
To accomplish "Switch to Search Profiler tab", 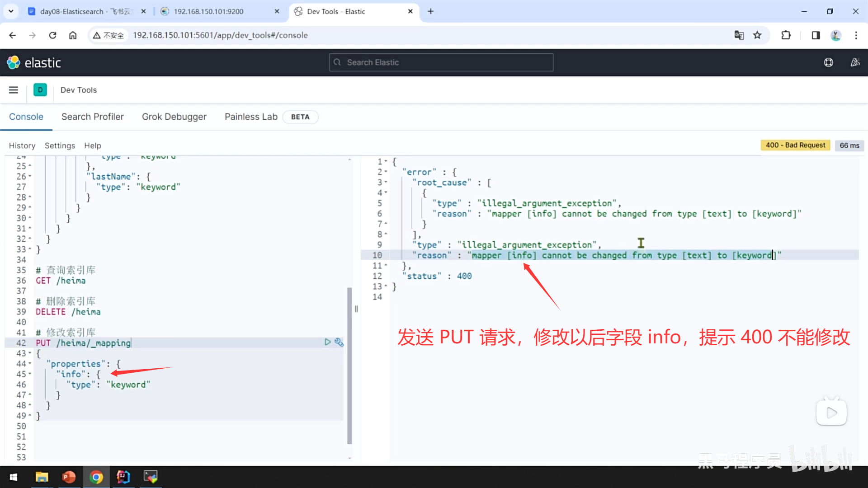I will [92, 117].
